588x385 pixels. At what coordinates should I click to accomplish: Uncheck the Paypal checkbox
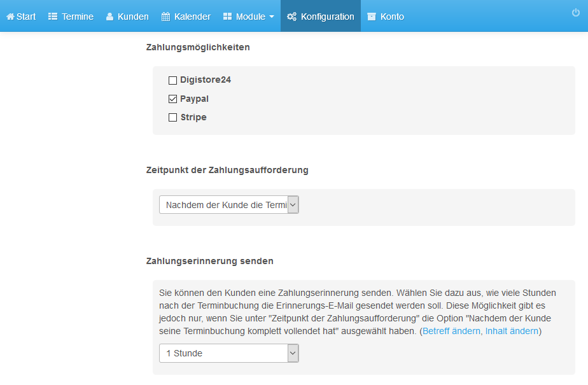tap(172, 99)
